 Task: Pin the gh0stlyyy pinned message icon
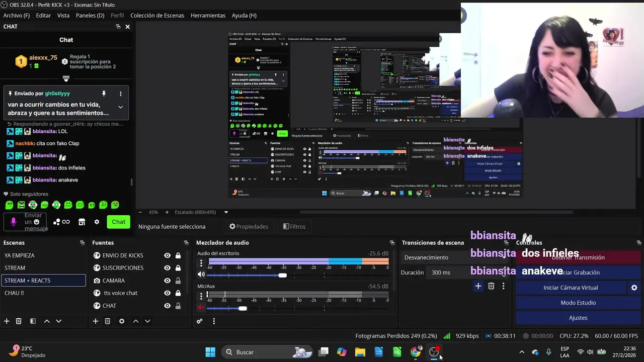point(104,94)
